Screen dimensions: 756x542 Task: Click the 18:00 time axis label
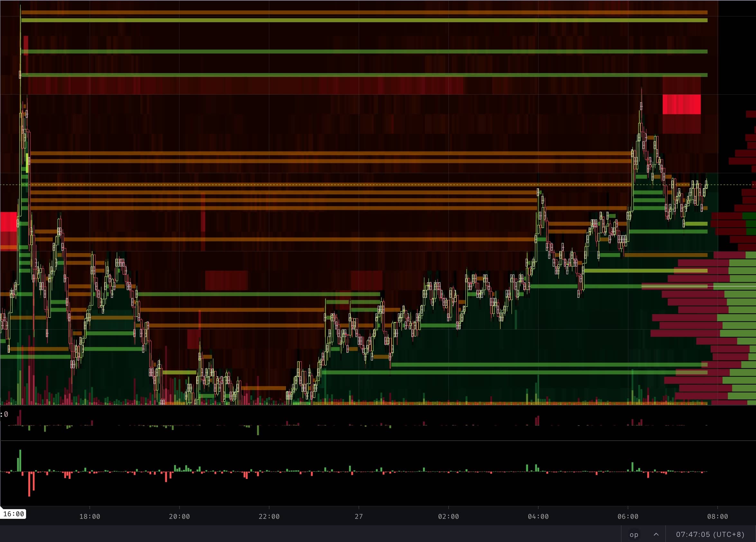coord(90,517)
